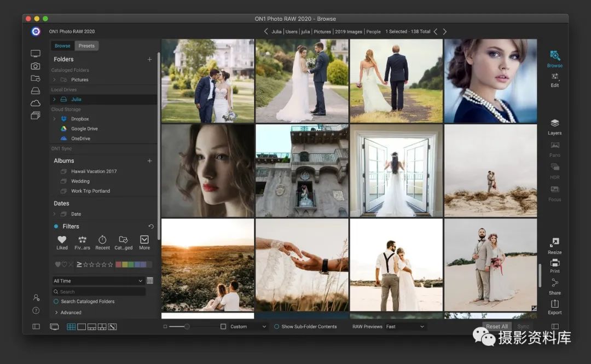
Task: Select Search Cataloged Folders radio button
Action: [56, 302]
